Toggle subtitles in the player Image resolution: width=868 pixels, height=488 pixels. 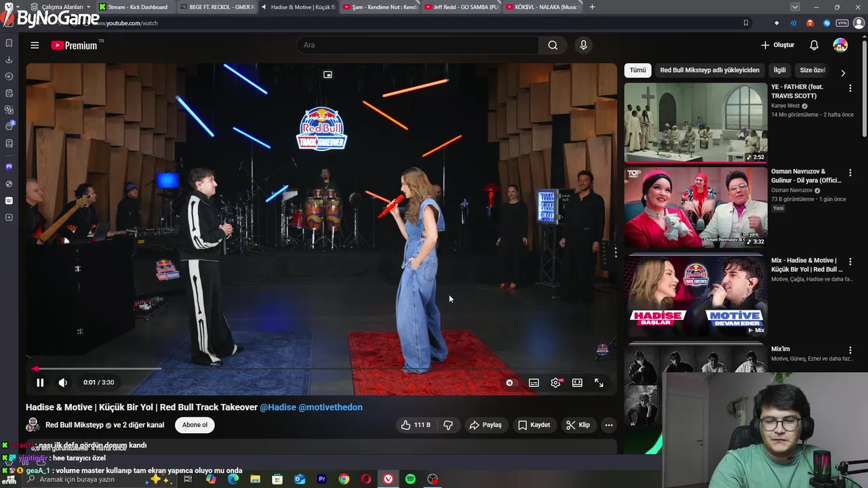coord(534,383)
